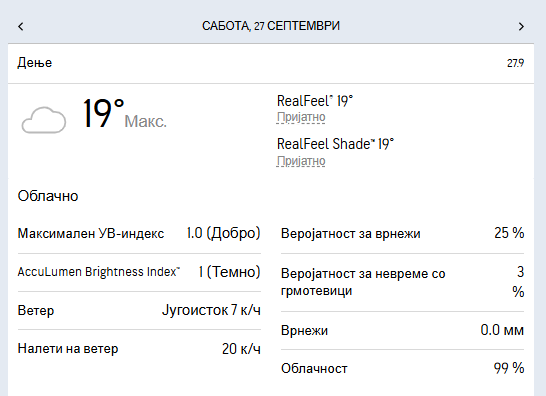The width and height of the screenshot is (546, 396).
Task: Click the Пријатно link under RealFeel Shade
Action: tap(301, 161)
